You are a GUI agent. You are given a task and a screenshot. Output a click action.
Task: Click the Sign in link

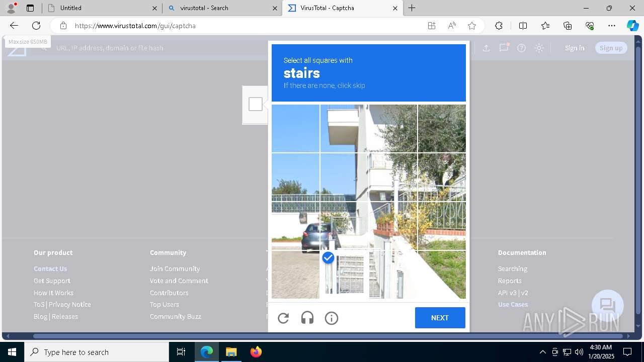coord(575,48)
